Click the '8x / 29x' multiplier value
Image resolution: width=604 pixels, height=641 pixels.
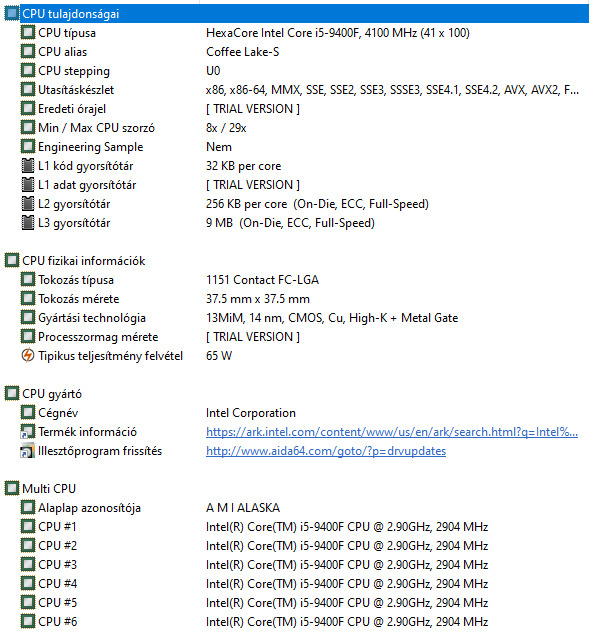226,128
